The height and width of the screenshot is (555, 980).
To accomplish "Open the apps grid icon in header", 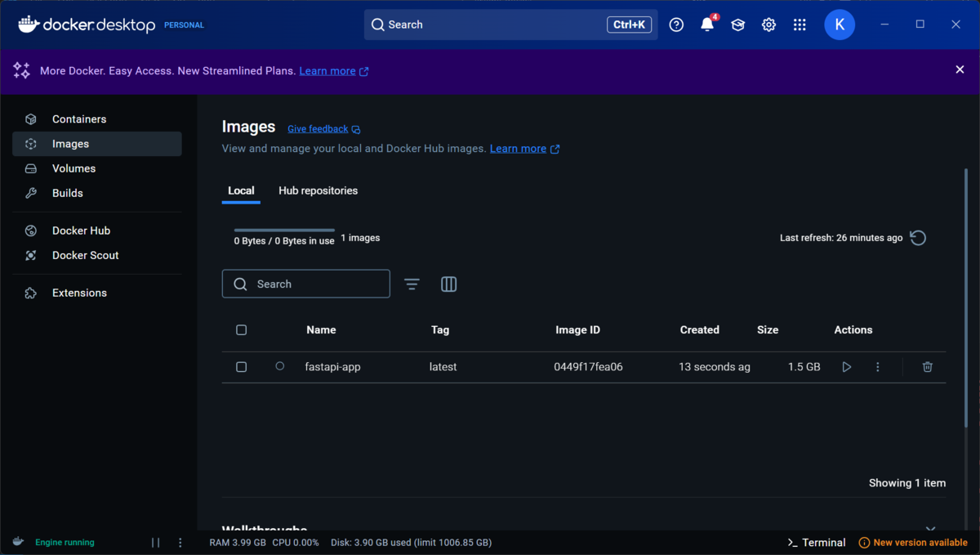I will [800, 25].
